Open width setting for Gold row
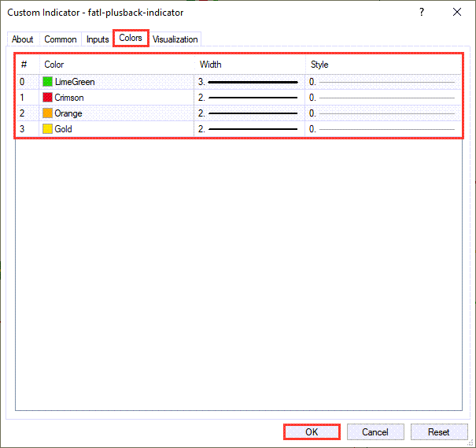Image resolution: width=476 pixels, height=448 pixels. pyautogui.click(x=249, y=129)
